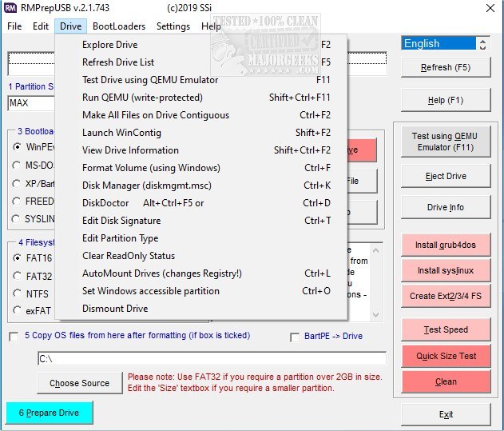
Task: Select Edit Partition Type
Action: point(201,238)
